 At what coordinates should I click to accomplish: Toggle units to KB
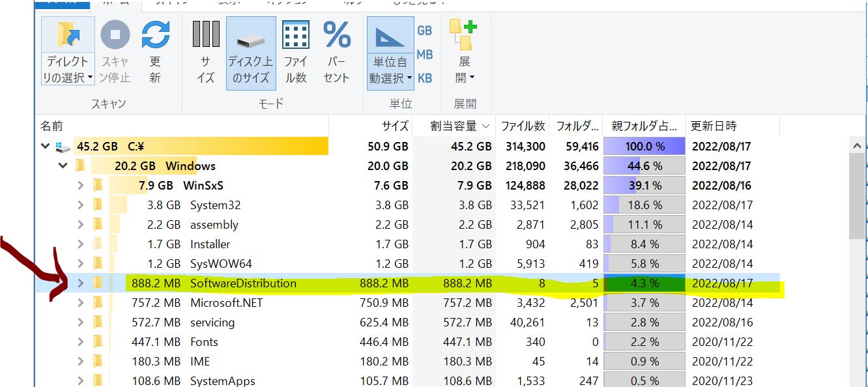coord(424,78)
